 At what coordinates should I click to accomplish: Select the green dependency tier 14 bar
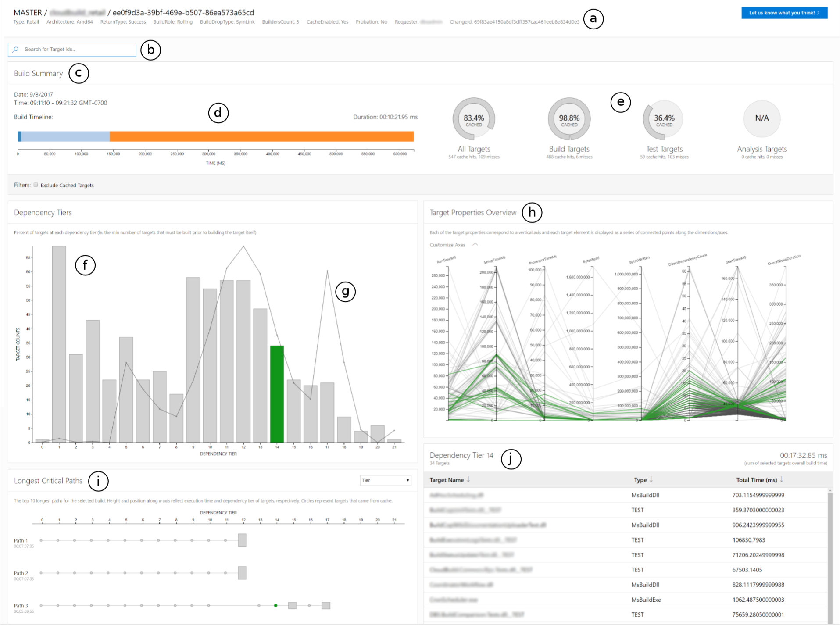277,394
